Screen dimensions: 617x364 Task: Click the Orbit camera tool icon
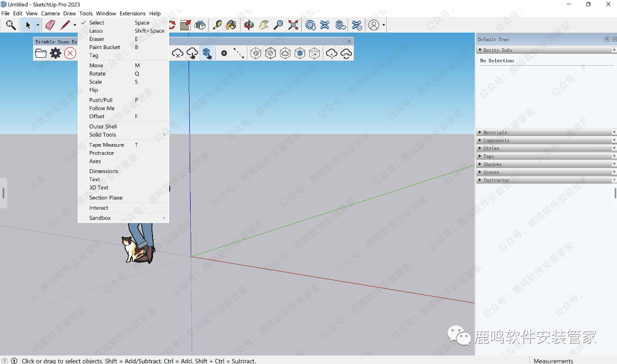coord(249,25)
